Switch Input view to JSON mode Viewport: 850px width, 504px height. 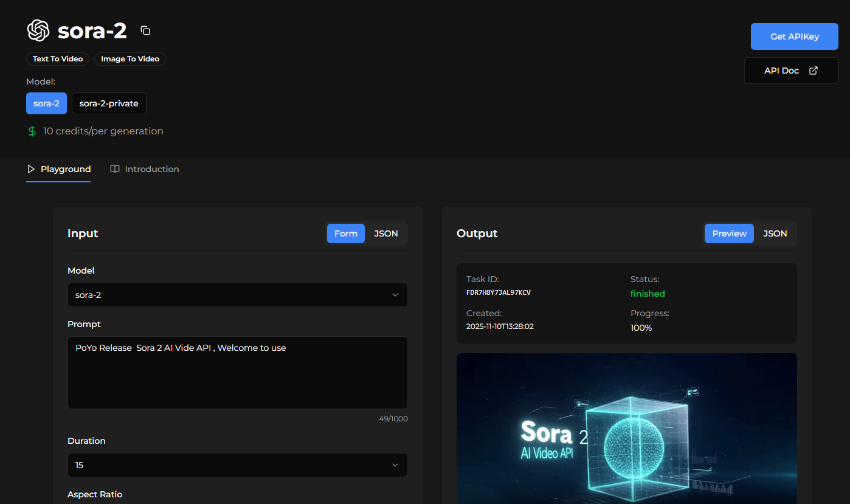tap(385, 233)
